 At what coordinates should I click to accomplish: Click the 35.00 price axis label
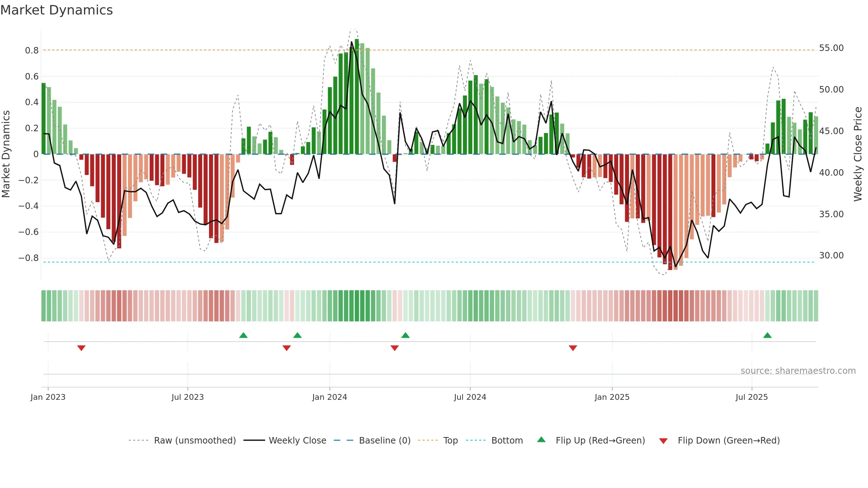831,214
